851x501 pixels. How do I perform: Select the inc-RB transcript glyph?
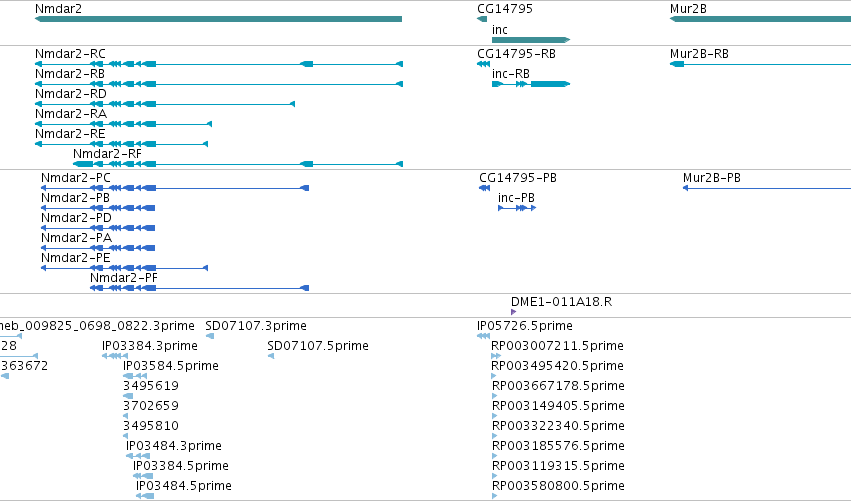(x=531, y=84)
